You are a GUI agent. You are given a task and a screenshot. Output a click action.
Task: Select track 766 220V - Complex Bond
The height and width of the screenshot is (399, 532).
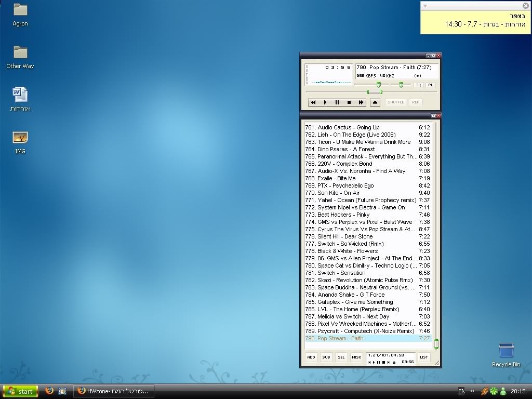pos(367,164)
